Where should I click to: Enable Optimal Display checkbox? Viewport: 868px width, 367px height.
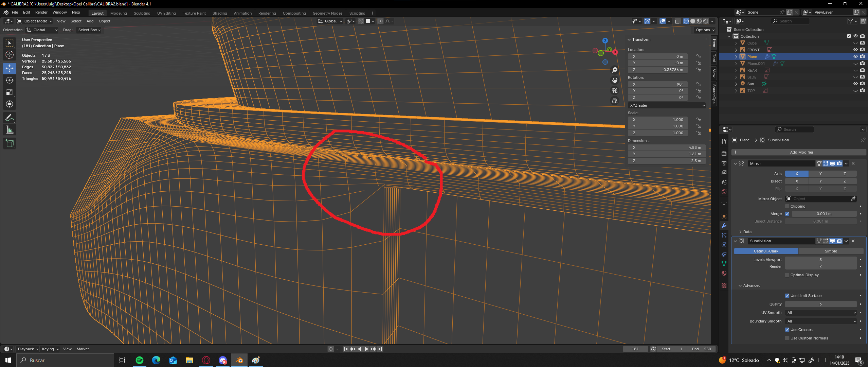pos(787,275)
